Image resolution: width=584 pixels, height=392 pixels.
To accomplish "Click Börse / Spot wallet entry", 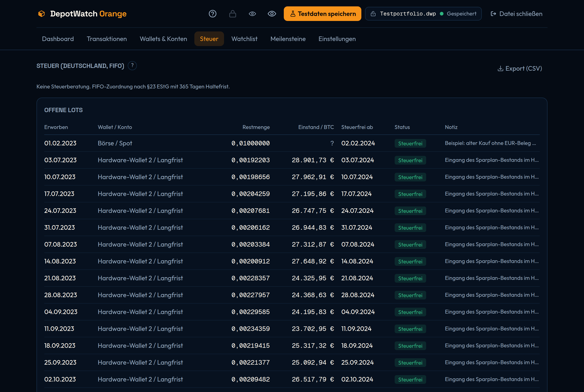I will 115,143.
